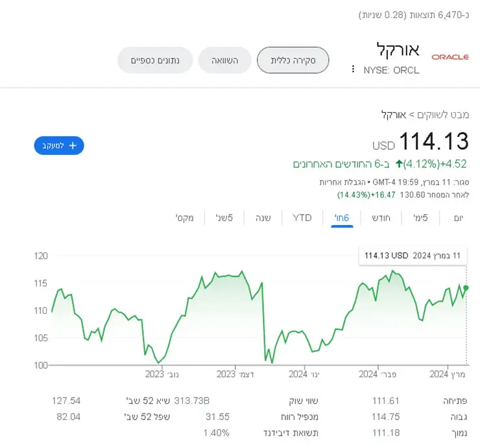Click the ינו׳ 2024 axis label

pos(304,374)
